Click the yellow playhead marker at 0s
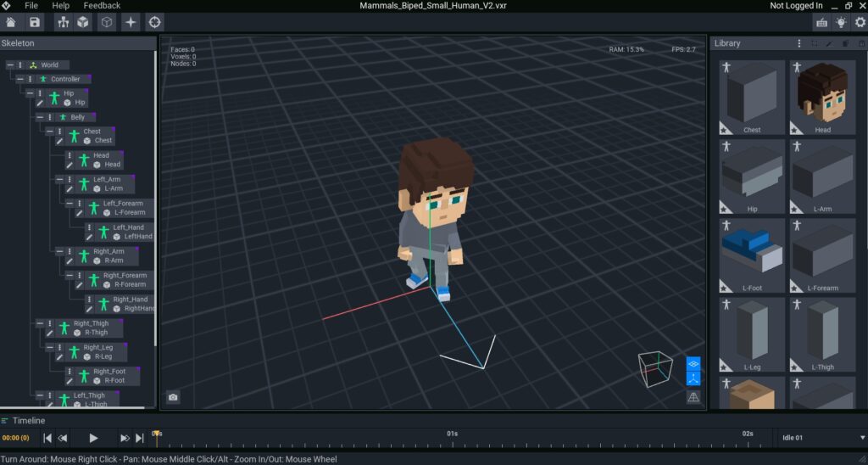 157,434
